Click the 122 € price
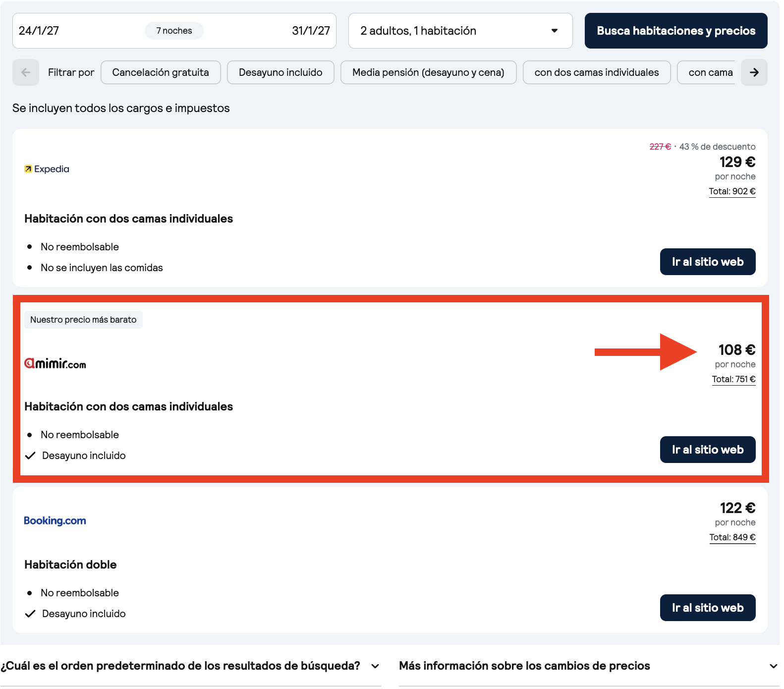The width and height of the screenshot is (784, 689). pyautogui.click(x=737, y=508)
